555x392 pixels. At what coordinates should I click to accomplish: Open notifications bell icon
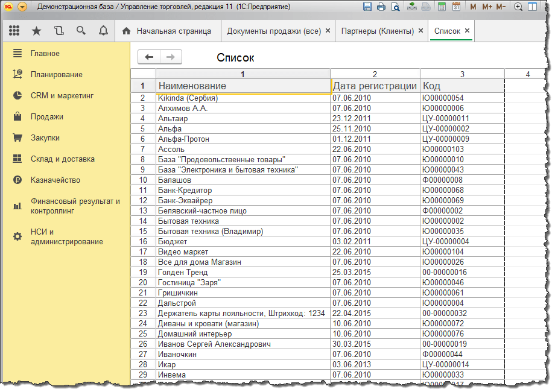pos(103,31)
